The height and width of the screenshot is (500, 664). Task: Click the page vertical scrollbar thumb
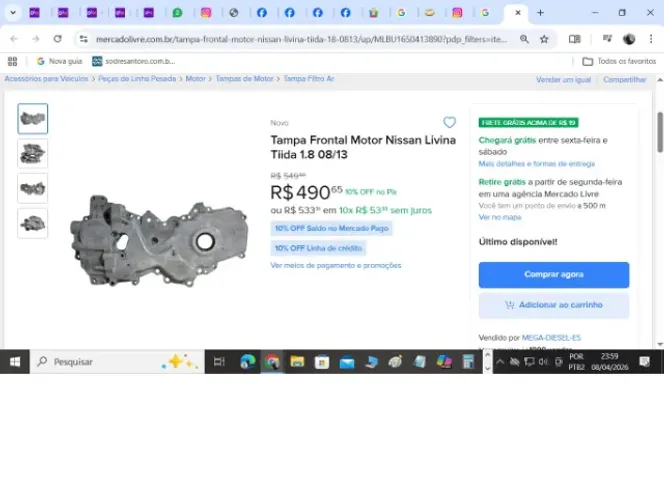(x=660, y=132)
